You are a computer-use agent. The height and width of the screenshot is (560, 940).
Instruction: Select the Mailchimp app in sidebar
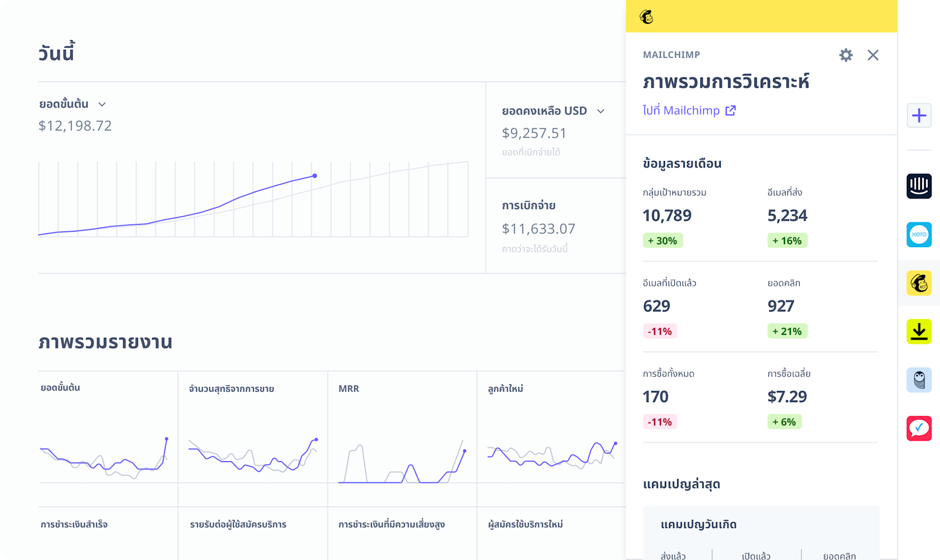pos(919,283)
